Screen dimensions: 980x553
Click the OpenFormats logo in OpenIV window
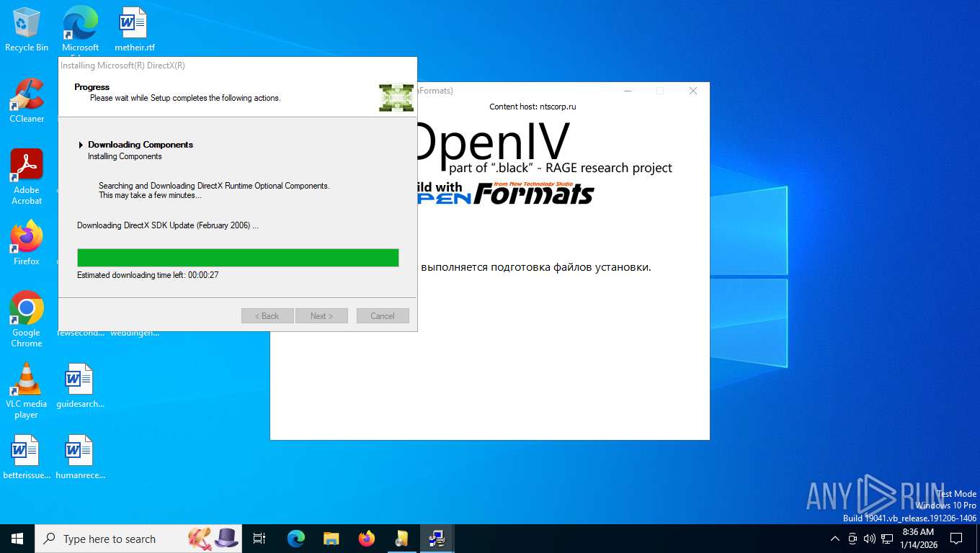click(506, 193)
